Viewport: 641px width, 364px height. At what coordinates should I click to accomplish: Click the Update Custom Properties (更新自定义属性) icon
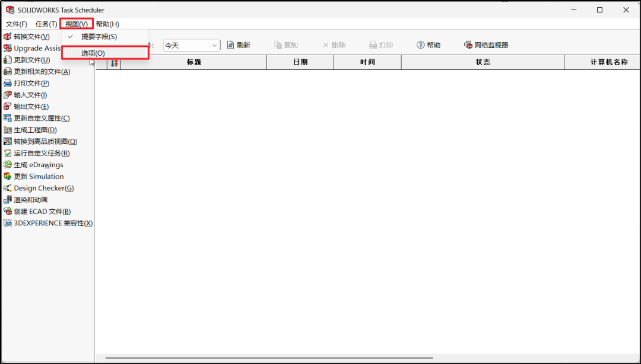click(7, 118)
